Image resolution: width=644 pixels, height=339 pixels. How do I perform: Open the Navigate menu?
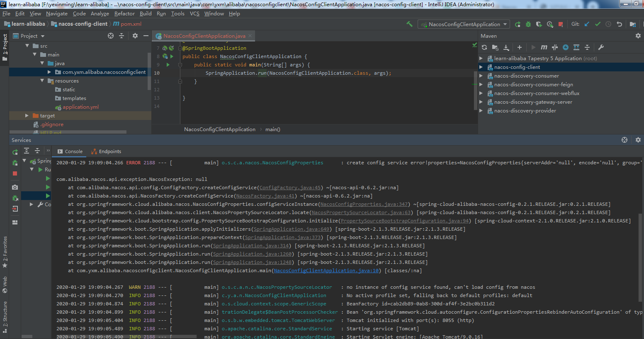pos(56,14)
